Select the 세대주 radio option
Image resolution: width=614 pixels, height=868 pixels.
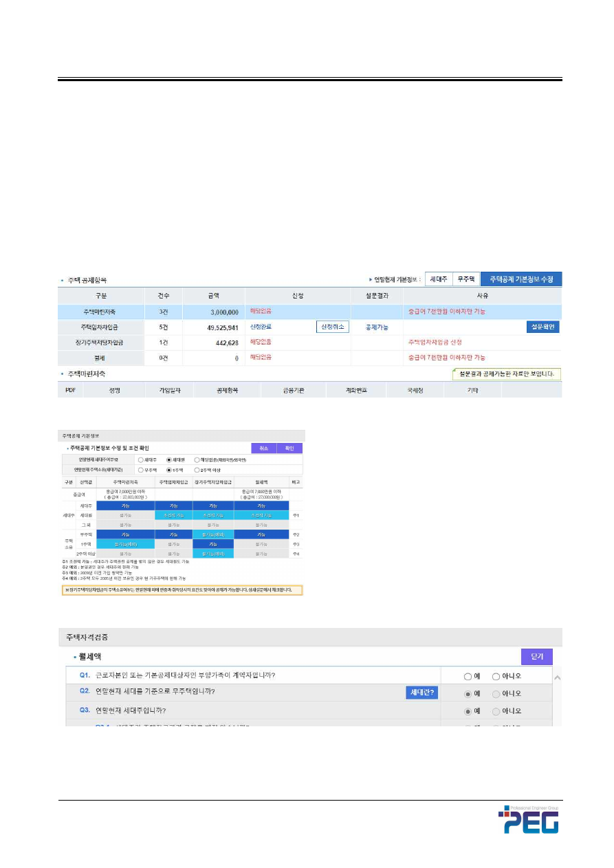pyautogui.click(x=141, y=459)
